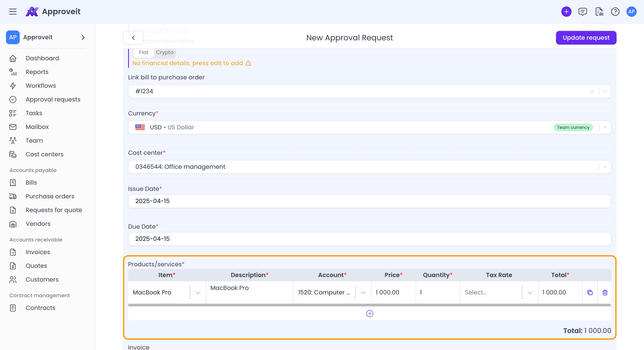Switch to the Crypto payment tab
Viewport: 644px width, 350px height.
click(164, 52)
